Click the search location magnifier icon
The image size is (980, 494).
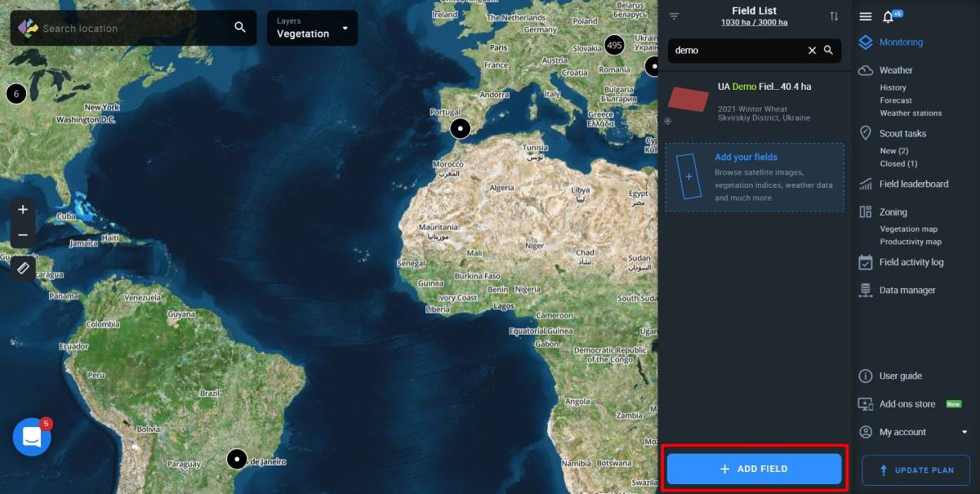240,28
